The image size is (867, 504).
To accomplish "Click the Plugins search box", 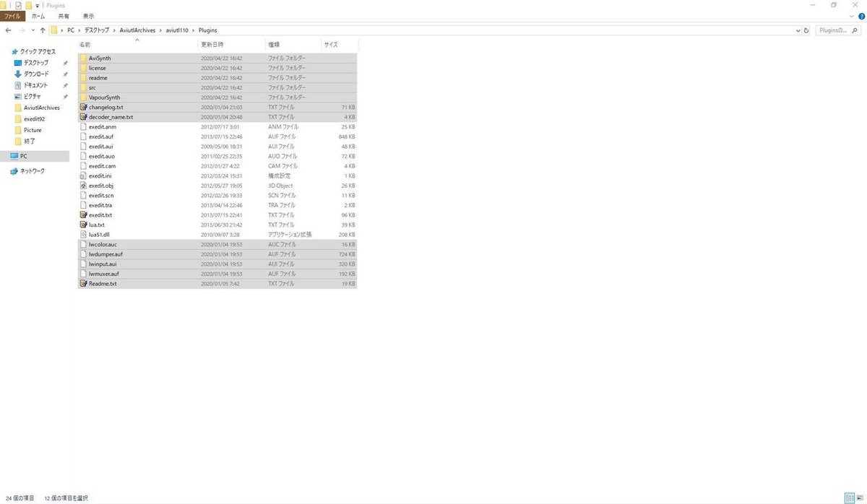I will coord(837,30).
